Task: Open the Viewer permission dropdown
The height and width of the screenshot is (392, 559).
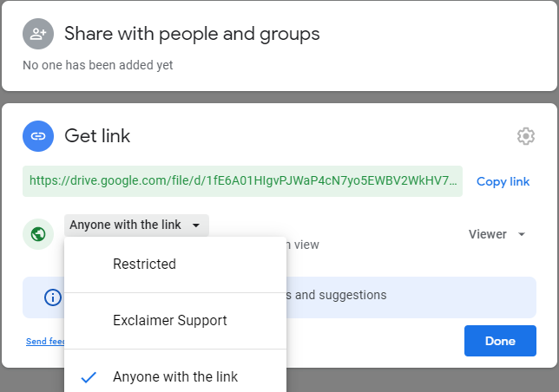Action: tap(497, 234)
